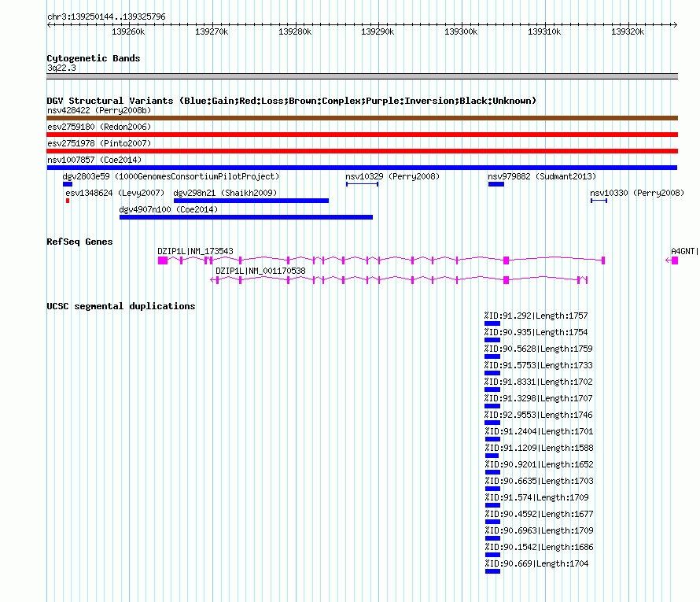Click the large first exon of DZIP1L NM_173543
Screen dimensions: 700x602
163,260
